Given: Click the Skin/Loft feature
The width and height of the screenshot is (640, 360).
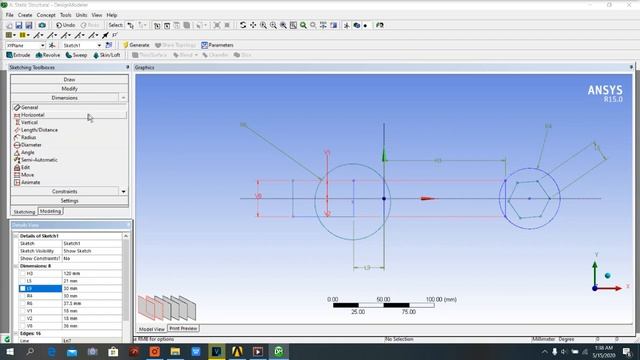Looking at the screenshot, I should (x=107, y=55).
